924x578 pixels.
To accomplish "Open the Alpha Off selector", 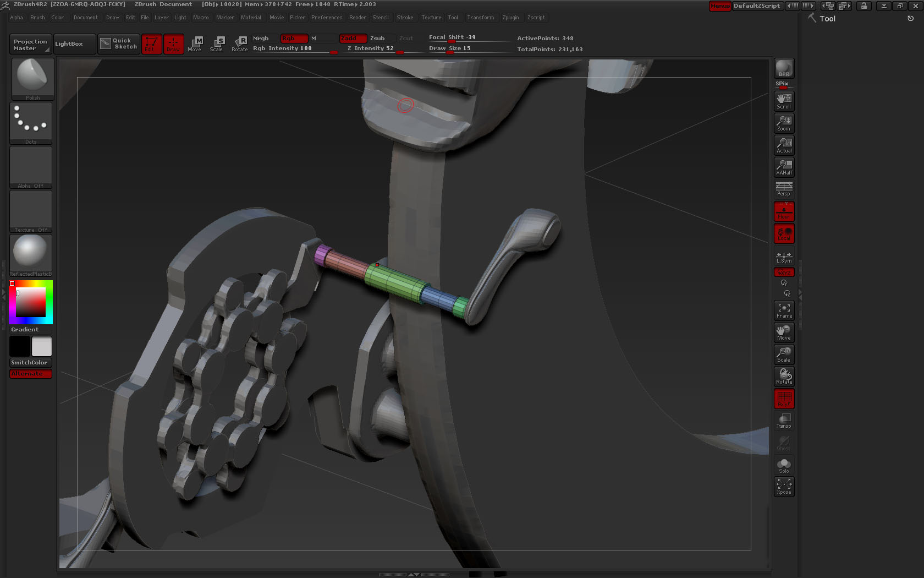I will click(31, 167).
